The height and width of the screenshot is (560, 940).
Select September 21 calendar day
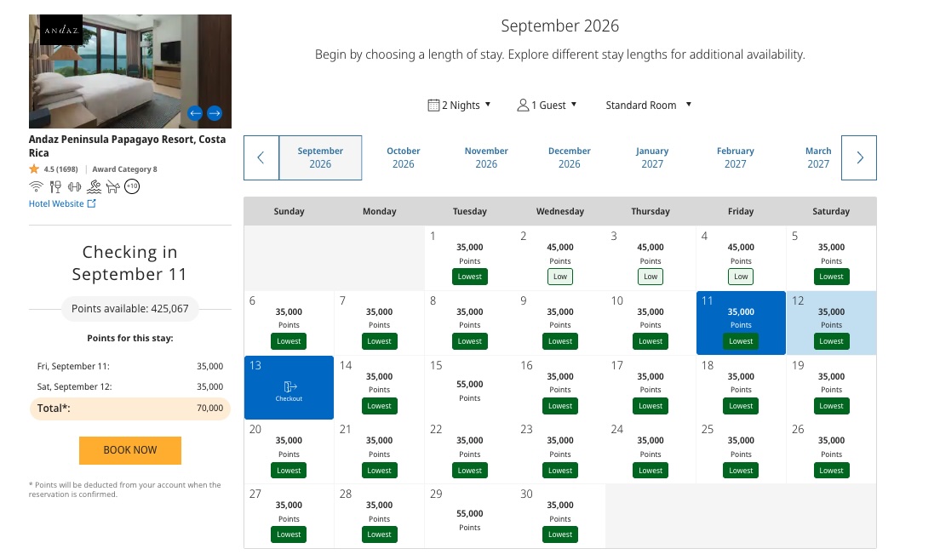click(x=380, y=452)
